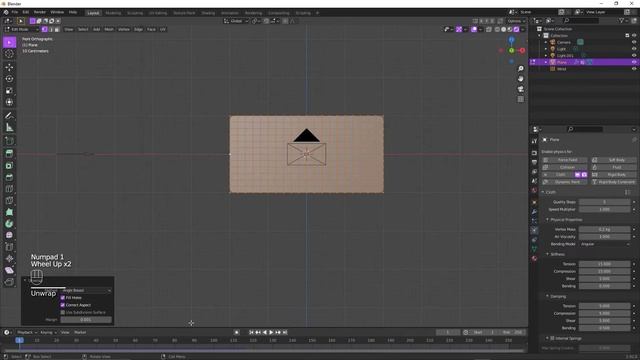Select the Shrink/Fatten tool
The height and width of the screenshot is (360, 640).
tap(9, 258)
